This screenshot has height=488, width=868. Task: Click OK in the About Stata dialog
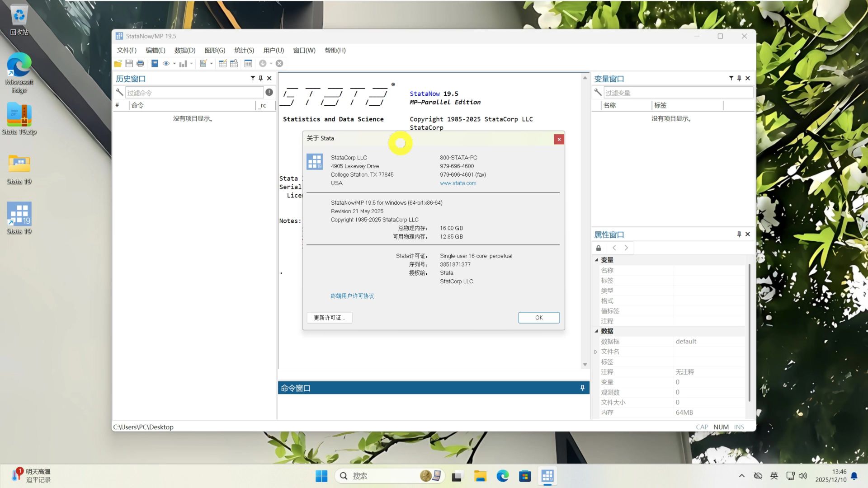coord(538,318)
